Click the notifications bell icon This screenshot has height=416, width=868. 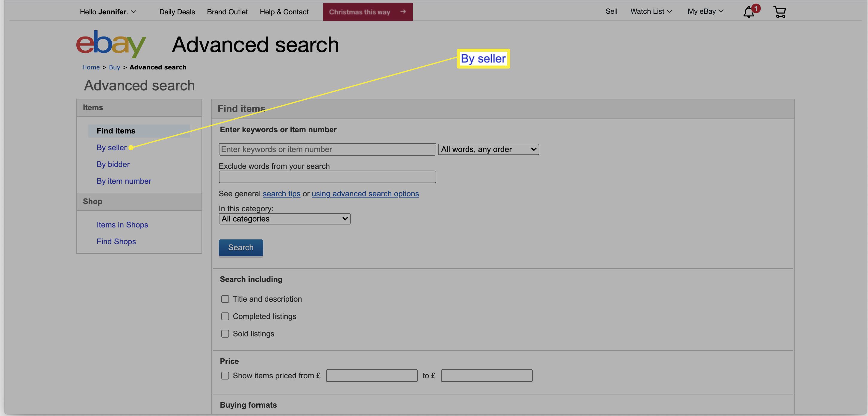[749, 12]
